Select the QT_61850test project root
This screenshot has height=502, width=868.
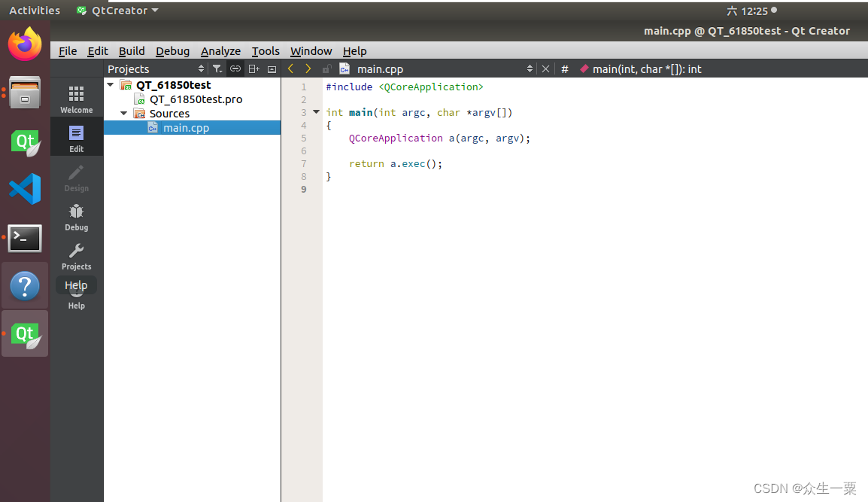click(x=173, y=85)
